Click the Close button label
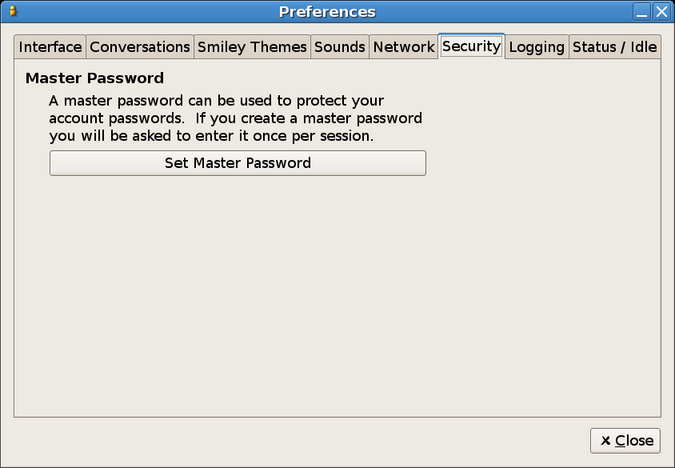 click(634, 441)
